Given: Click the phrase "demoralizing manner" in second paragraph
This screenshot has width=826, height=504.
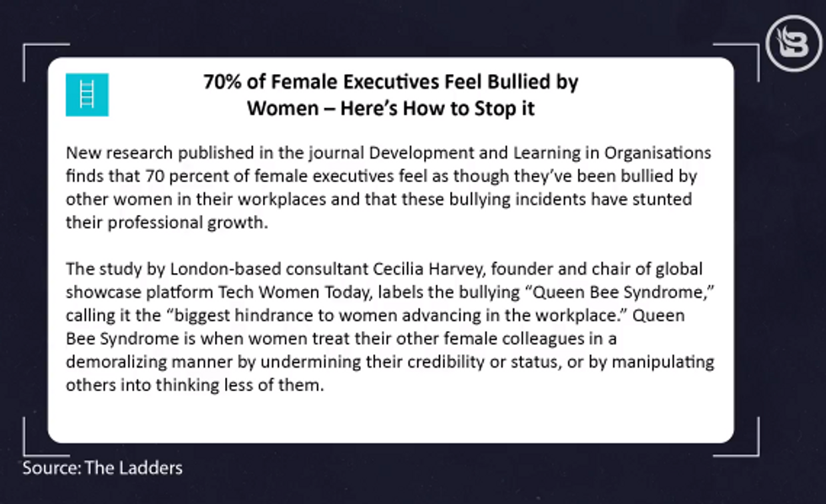Looking at the screenshot, I should tap(150, 362).
